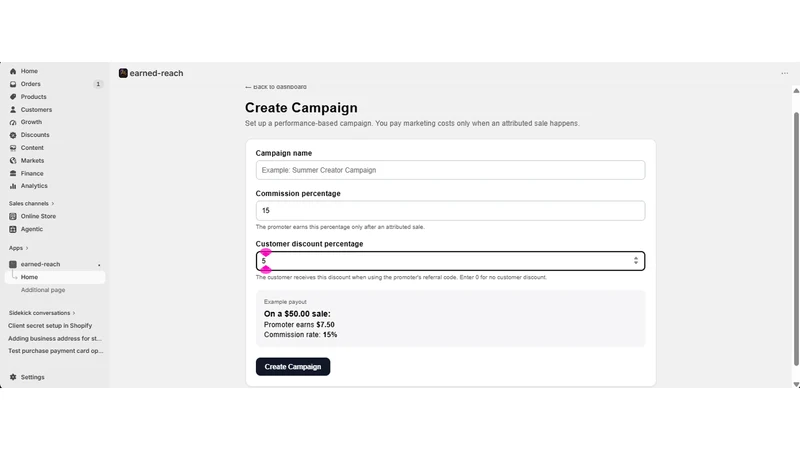Expand the Apps section chevron
This screenshot has width=800, height=450.
[27, 248]
